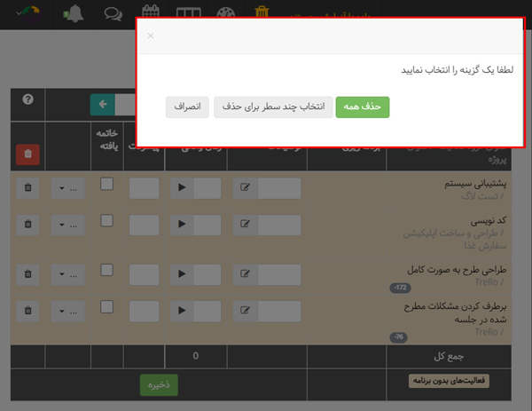
Task: Open more options dropdown for پشتیبانی سیستم
Action: [68, 188]
